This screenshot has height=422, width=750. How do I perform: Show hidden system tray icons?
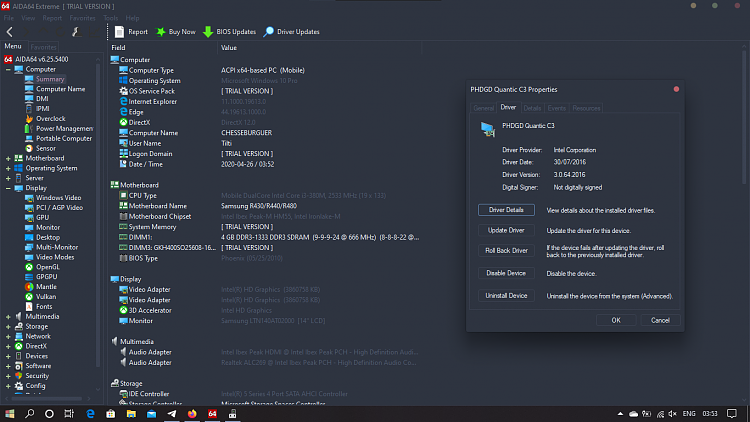(620, 413)
